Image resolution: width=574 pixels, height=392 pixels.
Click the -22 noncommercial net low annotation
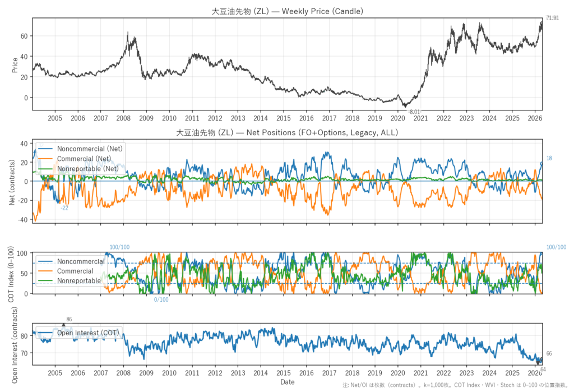[x=64, y=208]
